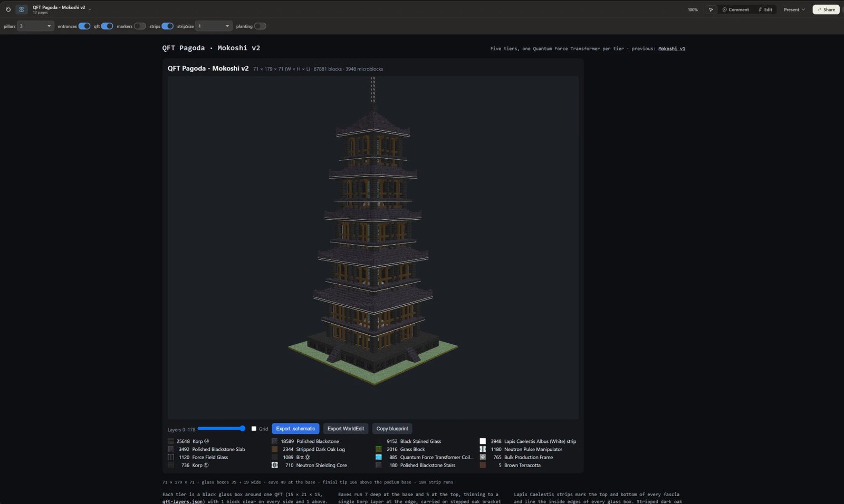Click the '9152 Black Stained Glass' entry

point(408,441)
